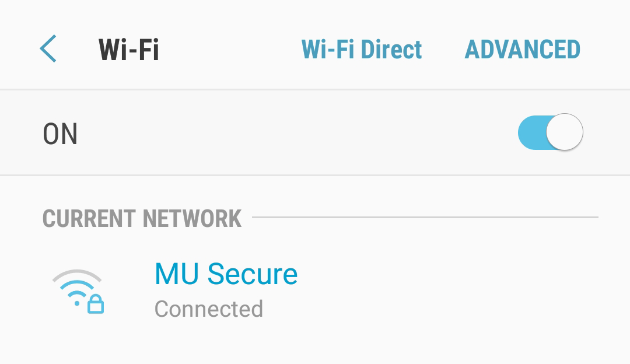Viewport: 630px width, 364px height.
Task: Tap the blue dot of the Wi-Fi signal icon
Action: point(77,303)
